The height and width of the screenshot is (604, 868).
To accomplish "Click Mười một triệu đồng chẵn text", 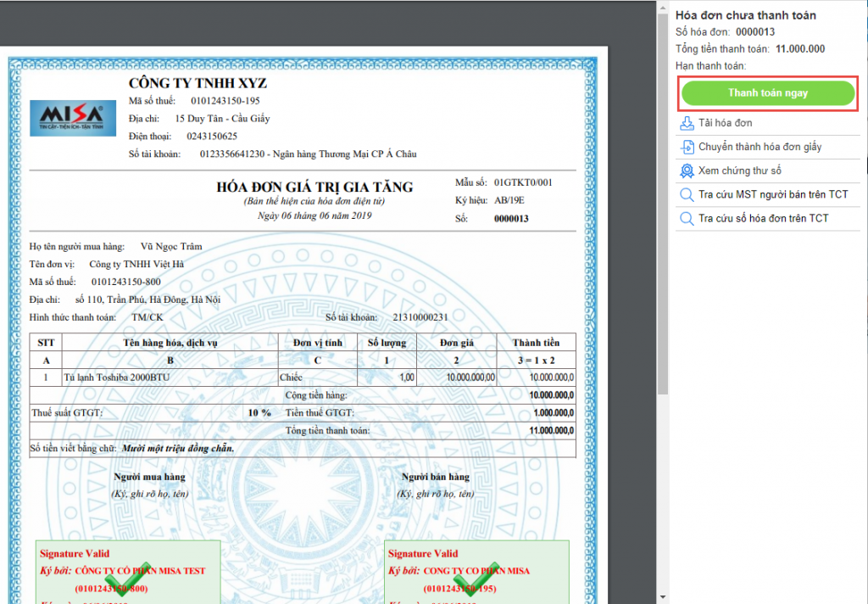I will click(x=178, y=448).
